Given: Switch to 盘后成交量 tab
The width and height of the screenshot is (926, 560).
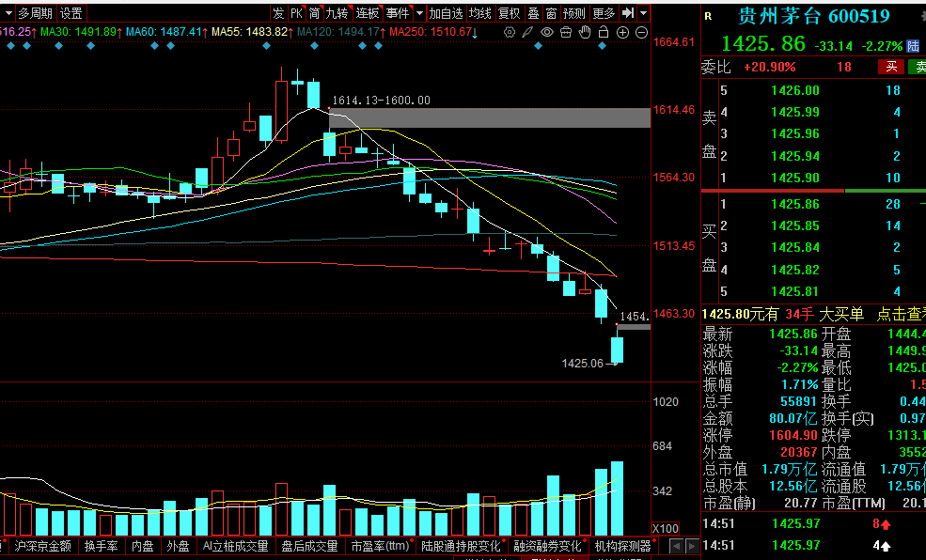Looking at the screenshot, I should click(x=309, y=547).
